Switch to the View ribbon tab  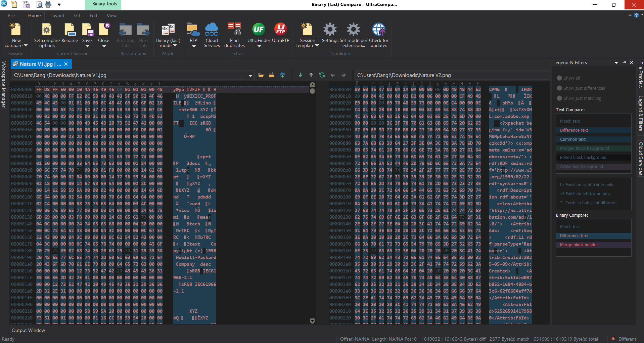pyautogui.click(x=111, y=15)
